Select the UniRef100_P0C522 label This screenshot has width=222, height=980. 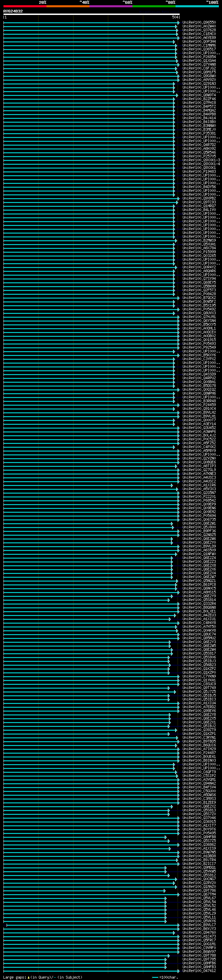pos(199,439)
